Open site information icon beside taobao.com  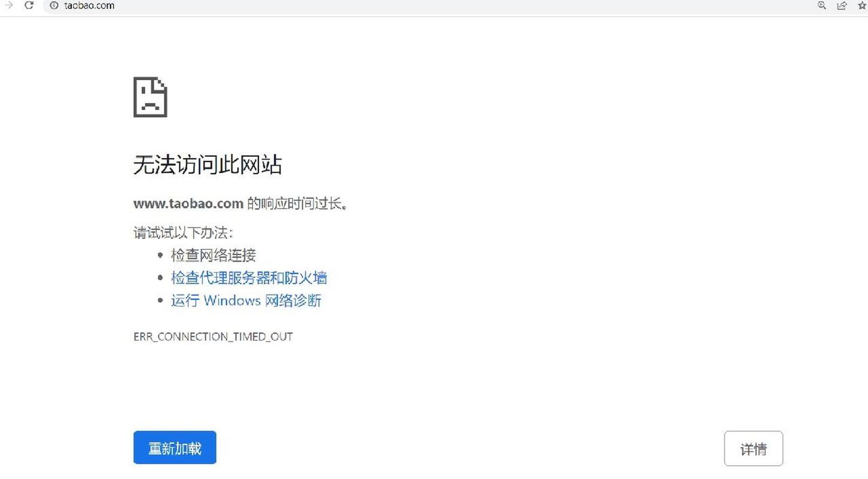tap(54, 5)
